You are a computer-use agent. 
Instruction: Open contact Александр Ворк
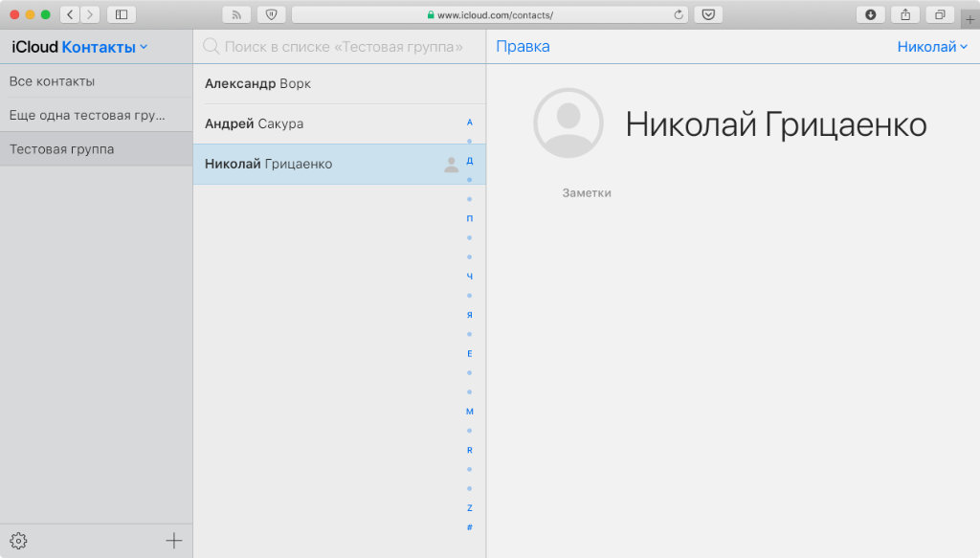[x=257, y=83]
